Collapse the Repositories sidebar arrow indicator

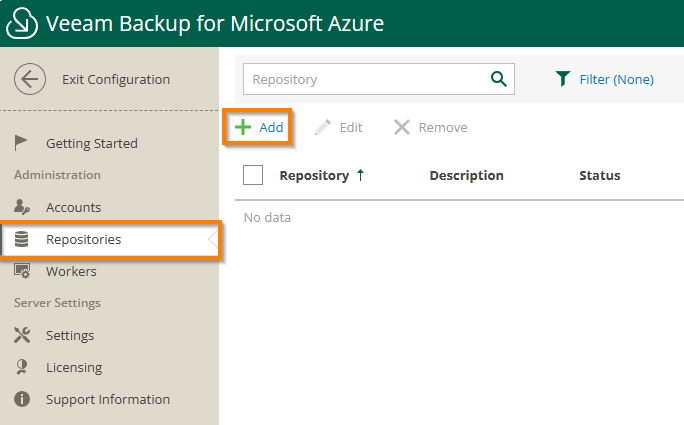[212, 240]
